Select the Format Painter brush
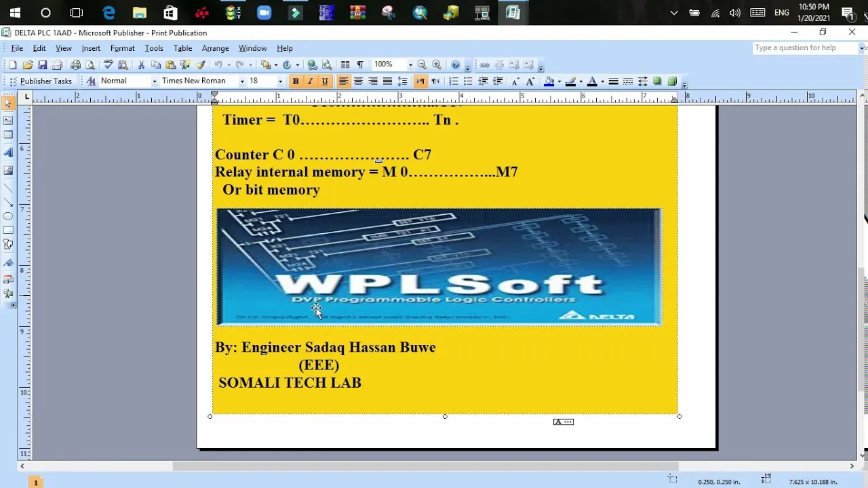The height and width of the screenshot is (488, 868). 201,65
